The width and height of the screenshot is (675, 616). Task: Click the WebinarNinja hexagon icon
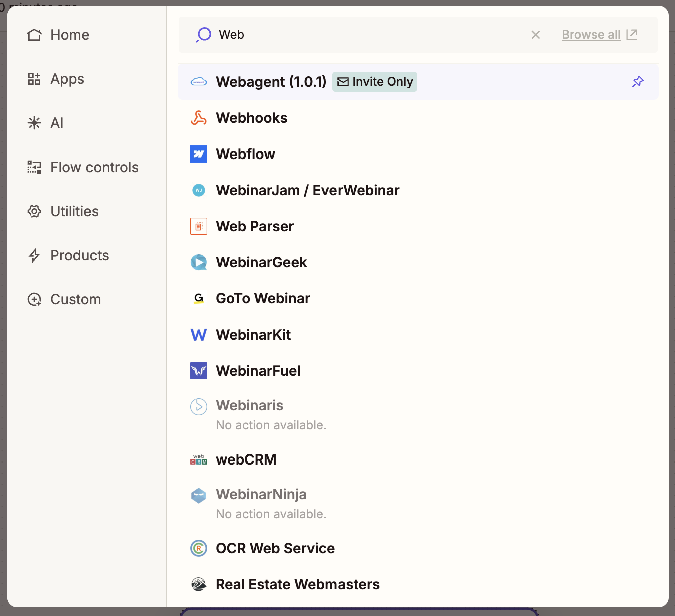pos(199,495)
